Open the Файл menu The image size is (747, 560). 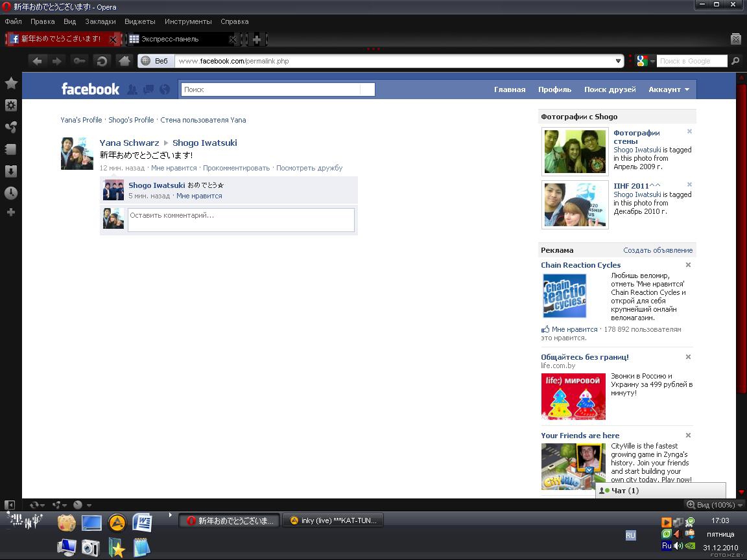(x=14, y=21)
